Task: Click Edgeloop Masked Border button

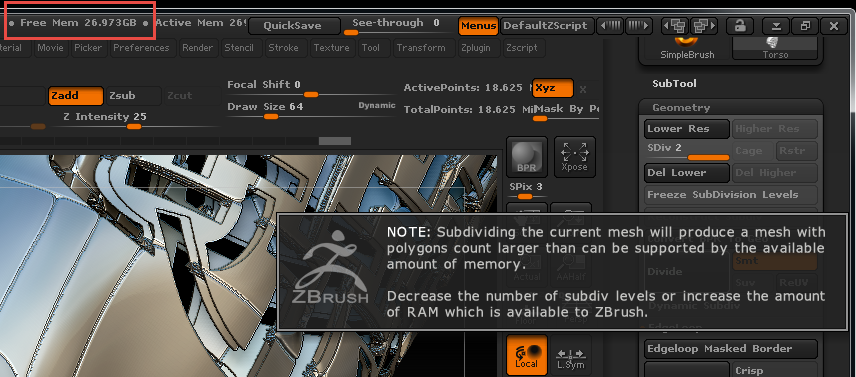Action: pyautogui.click(x=730, y=349)
